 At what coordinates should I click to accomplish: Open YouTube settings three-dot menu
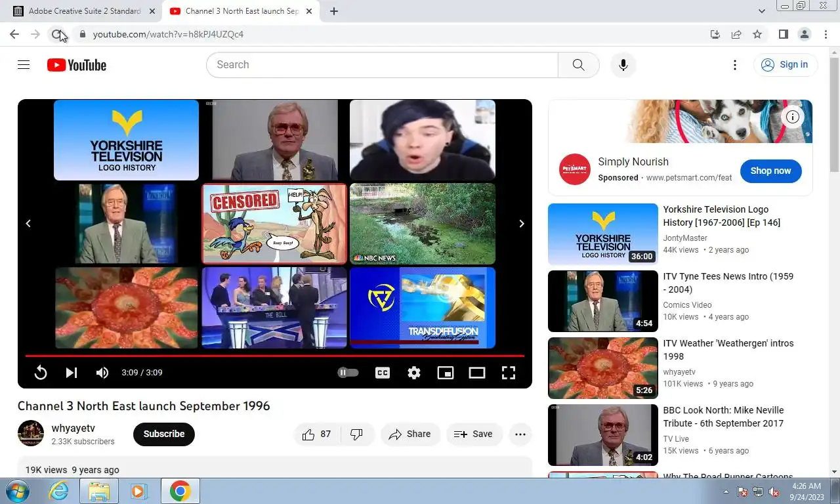tap(735, 65)
